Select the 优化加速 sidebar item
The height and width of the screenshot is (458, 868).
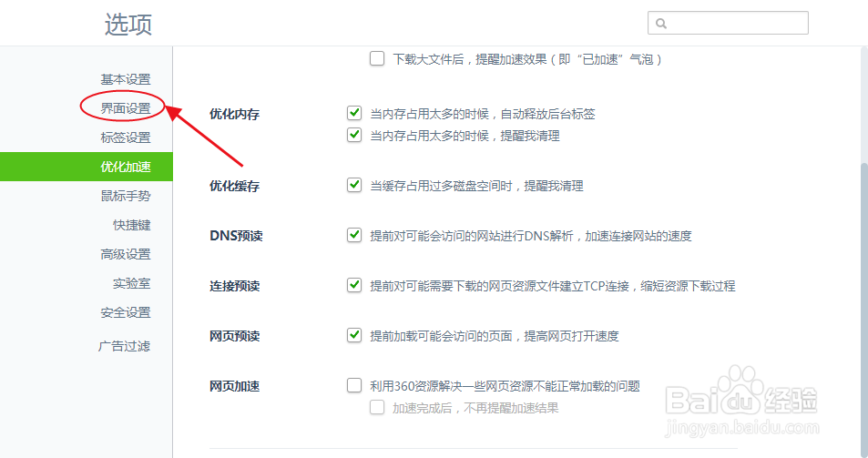pyautogui.click(x=87, y=167)
